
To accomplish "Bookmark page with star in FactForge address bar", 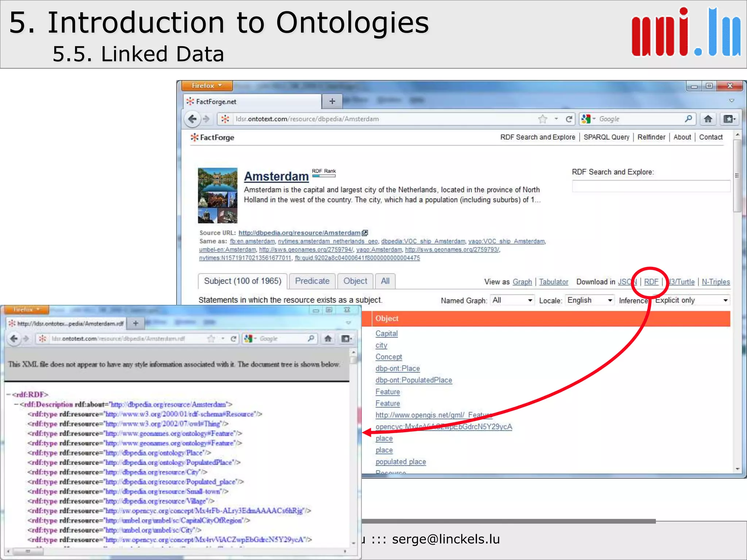I will coord(543,119).
